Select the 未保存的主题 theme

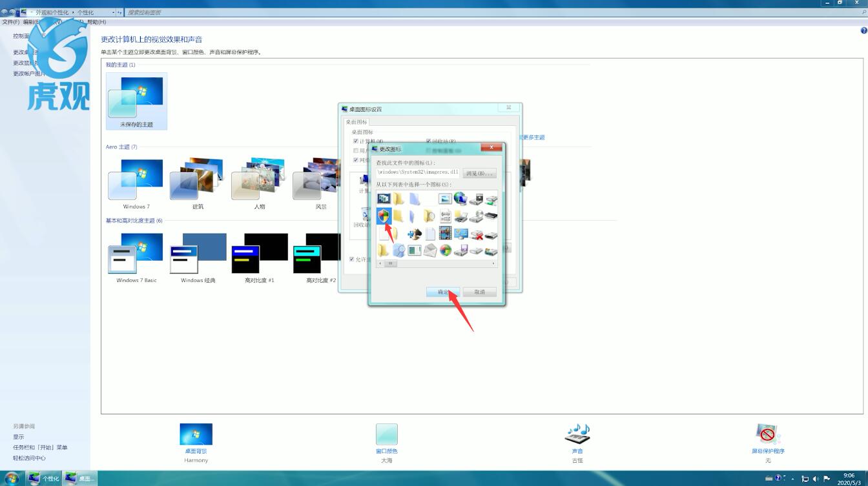pyautogui.click(x=137, y=101)
